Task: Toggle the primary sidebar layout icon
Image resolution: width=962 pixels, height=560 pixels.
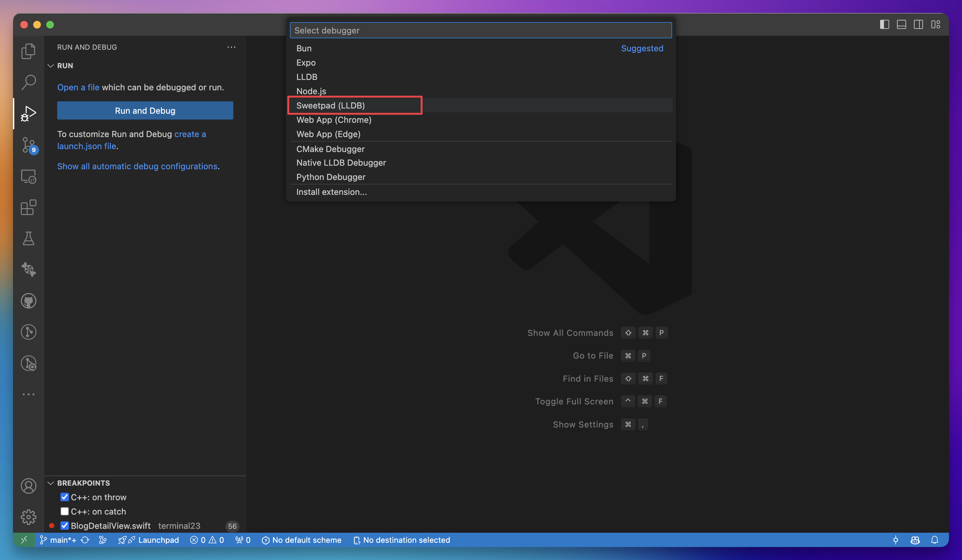Action: click(x=885, y=25)
